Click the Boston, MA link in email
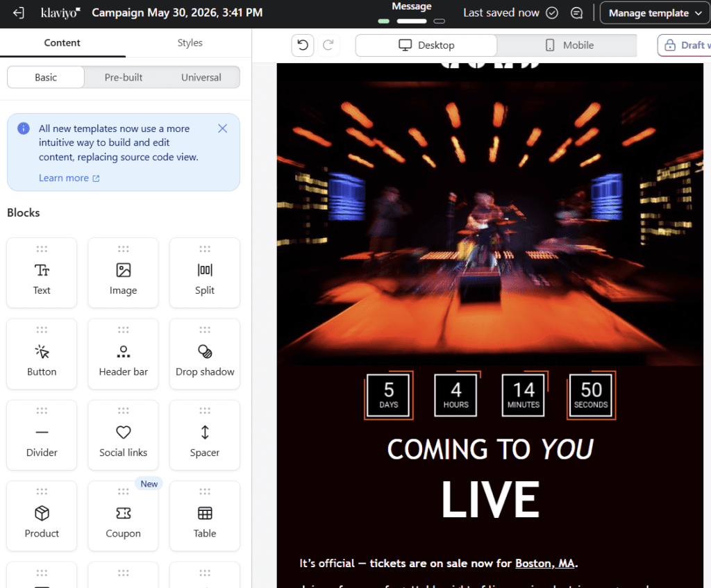Viewport: 711px width, 588px height. (x=544, y=564)
